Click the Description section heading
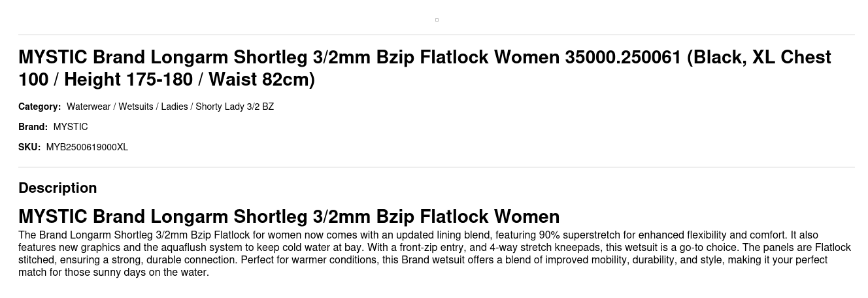This screenshot has height=298, width=868. (58, 188)
